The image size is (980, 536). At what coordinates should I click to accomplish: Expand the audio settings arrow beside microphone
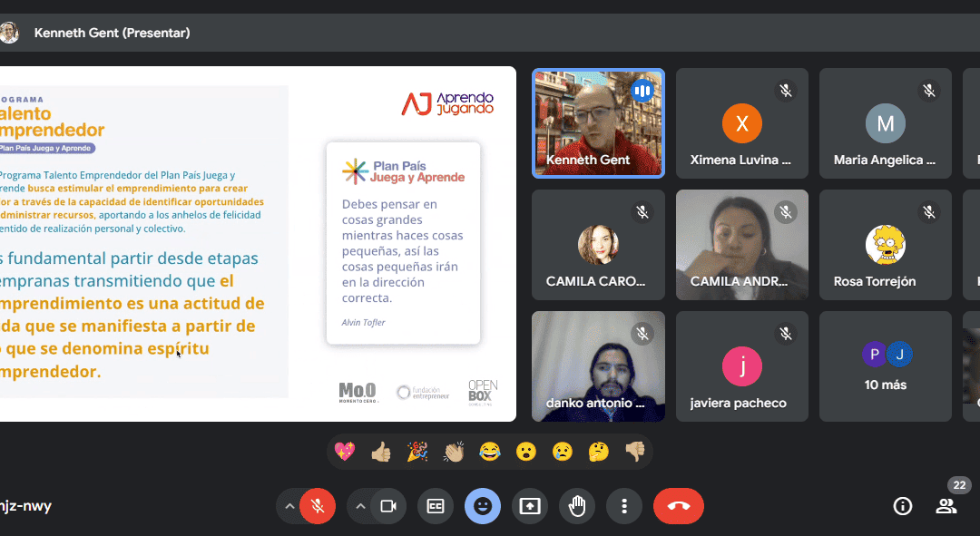[289, 506]
